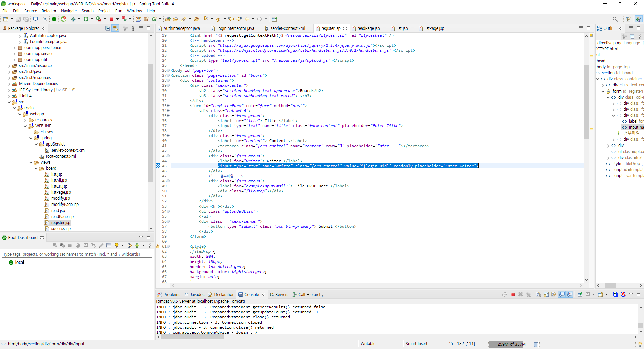Click the garbage collector trash icon
644x349 pixels.
coord(536,344)
